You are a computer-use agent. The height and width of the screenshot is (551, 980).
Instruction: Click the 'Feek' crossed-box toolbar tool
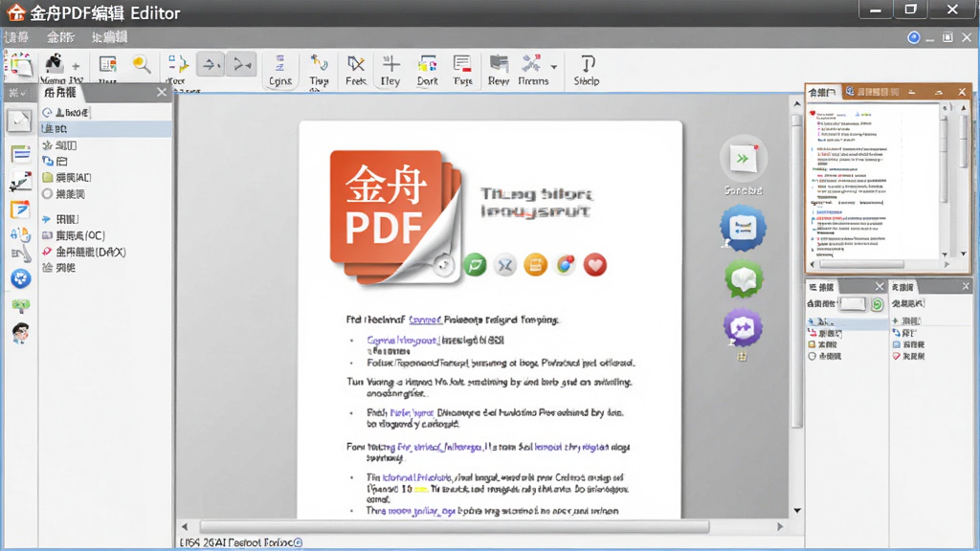[x=356, y=70]
